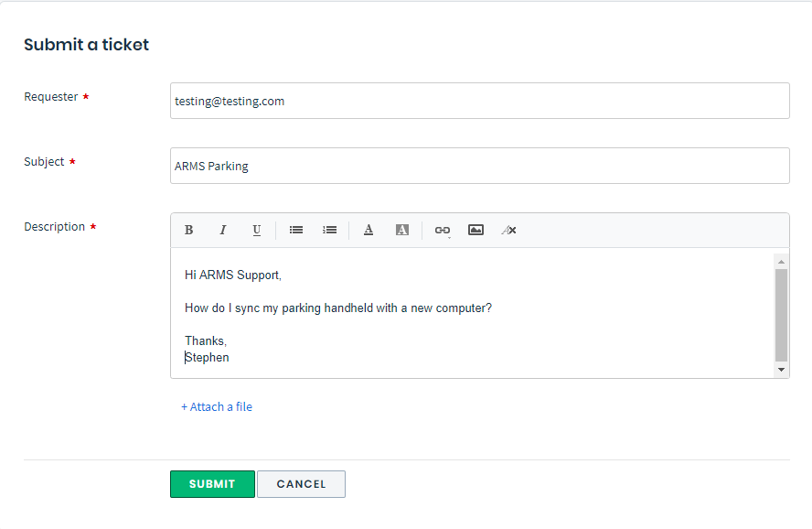Create a bulleted list in the description
The height and width of the screenshot is (529, 812).
295,230
